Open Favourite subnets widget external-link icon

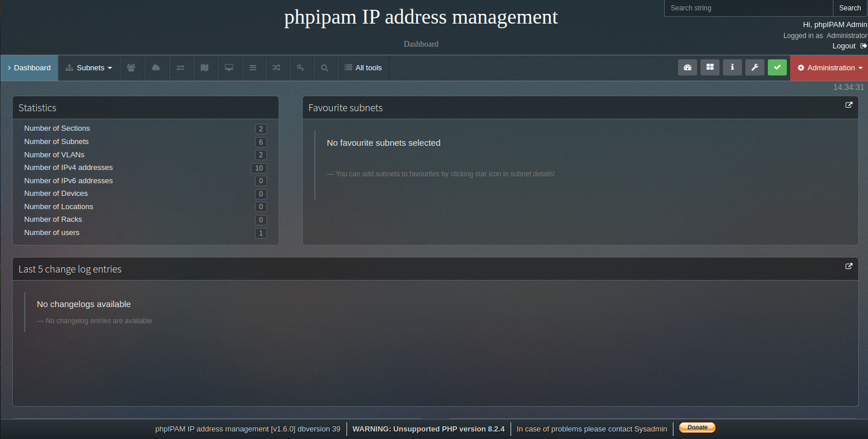click(x=848, y=105)
